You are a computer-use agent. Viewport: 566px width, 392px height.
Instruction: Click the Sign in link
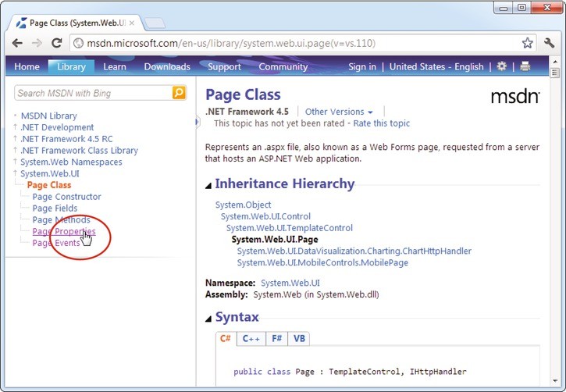point(362,67)
